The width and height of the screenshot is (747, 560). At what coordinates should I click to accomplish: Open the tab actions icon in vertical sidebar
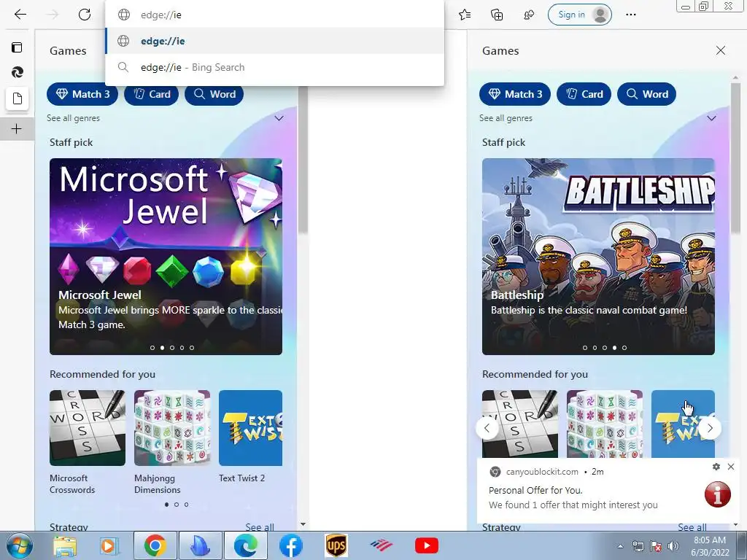pos(17,47)
